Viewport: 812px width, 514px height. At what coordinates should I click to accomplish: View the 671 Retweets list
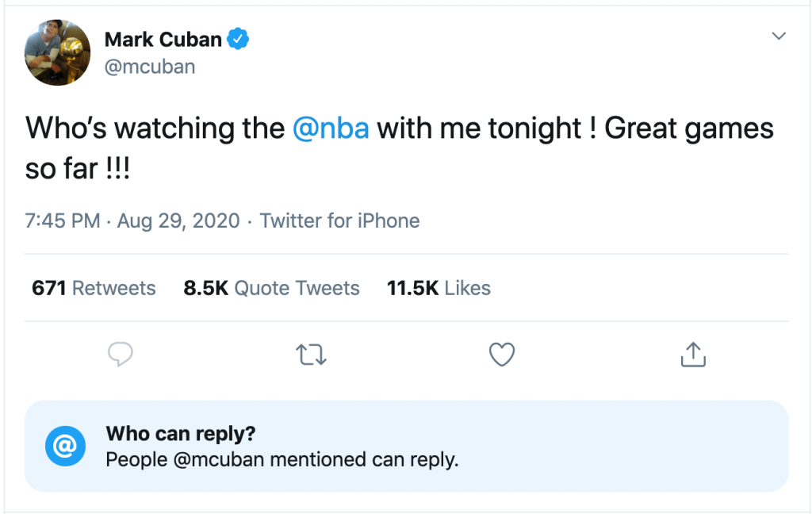(x=94, y=288)
